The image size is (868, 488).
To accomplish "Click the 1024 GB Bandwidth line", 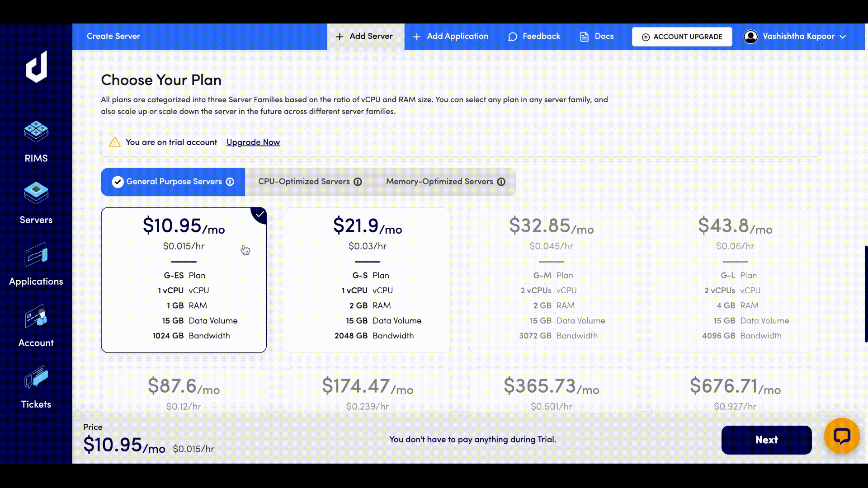I will click(x=191, y=336).
